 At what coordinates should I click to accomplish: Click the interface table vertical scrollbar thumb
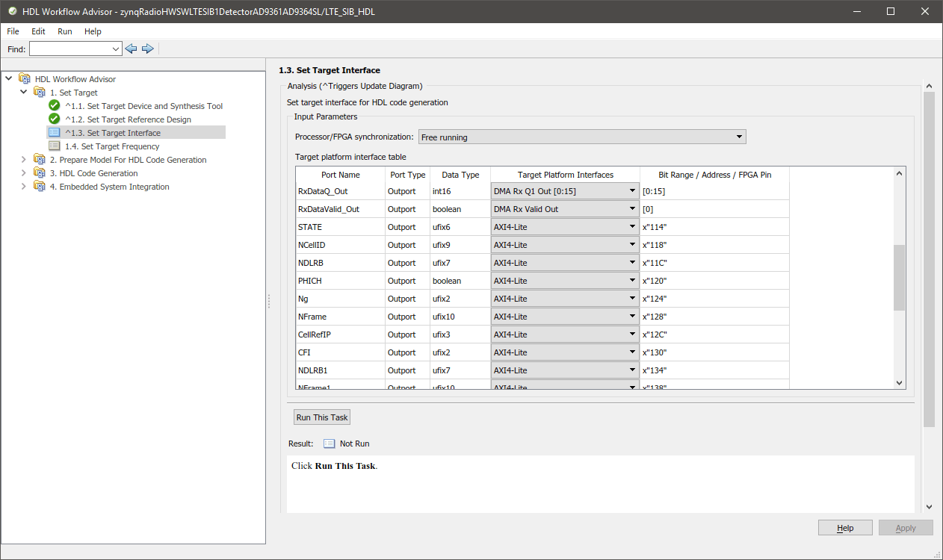tap(900, 277)
